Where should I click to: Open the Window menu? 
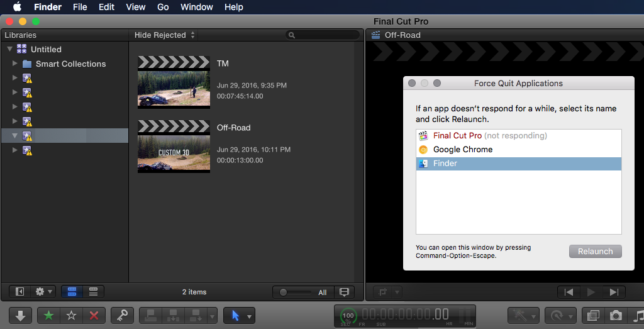197,7
